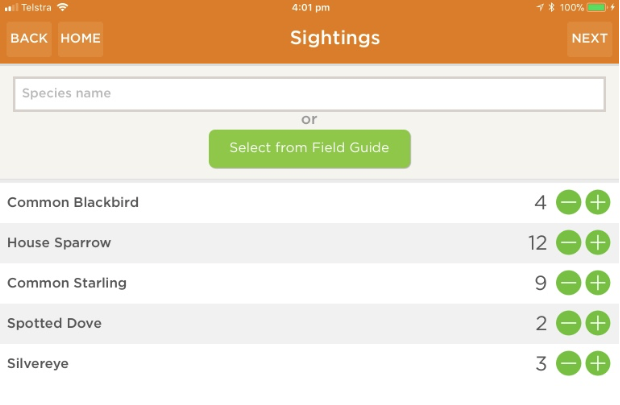The width and height of the screenshot is (620, 405).
Task: Tap the BACK button
Action: click(29, 39)
